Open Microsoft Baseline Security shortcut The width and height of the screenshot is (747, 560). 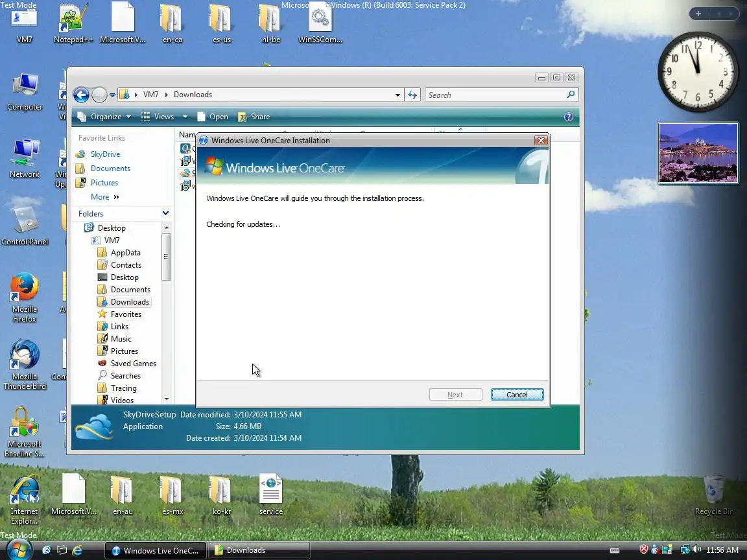(x=24, y=432)
